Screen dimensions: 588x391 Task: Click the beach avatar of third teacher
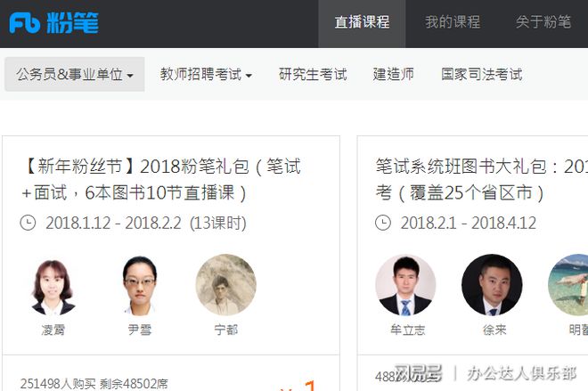[x=568, y=285]
